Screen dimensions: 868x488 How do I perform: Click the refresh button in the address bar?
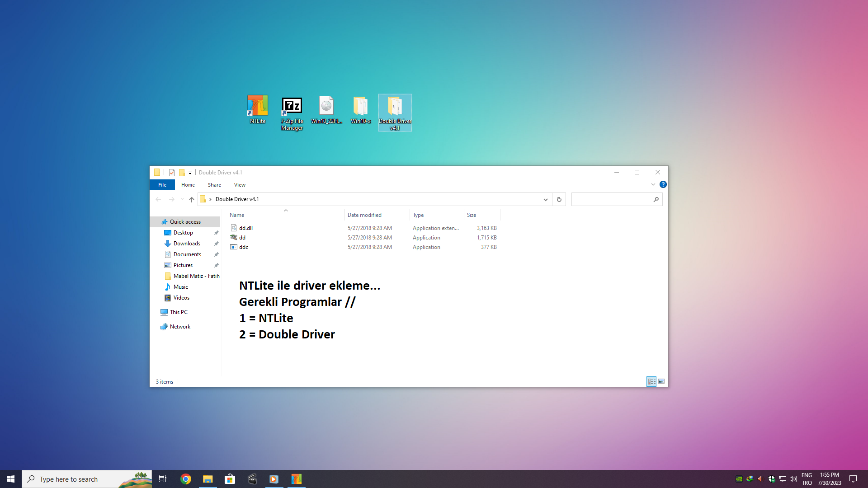tap(559, 199)
